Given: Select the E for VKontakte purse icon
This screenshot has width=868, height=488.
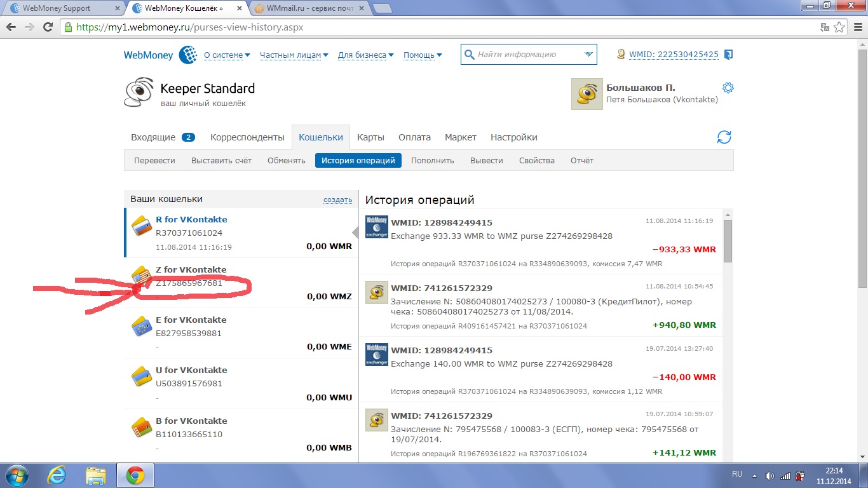Looking at the screenshot, I should click(142, 327).
